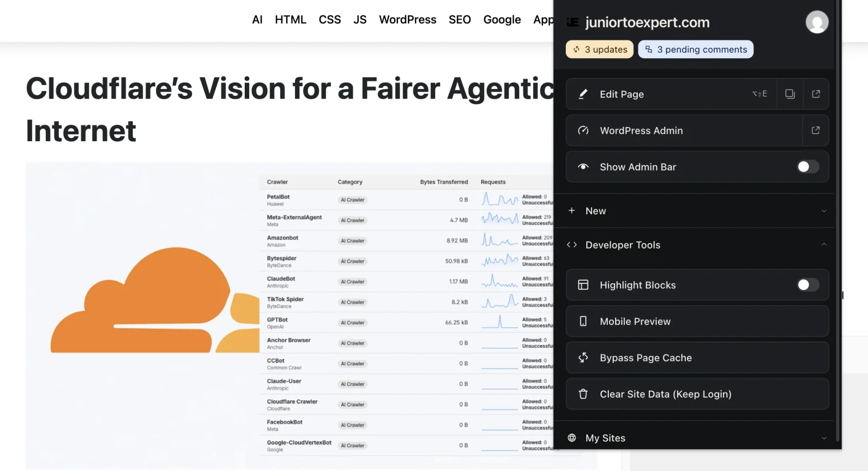
Task: Click the GPTBot requests sparkline chart
Action: click(500, 322)
